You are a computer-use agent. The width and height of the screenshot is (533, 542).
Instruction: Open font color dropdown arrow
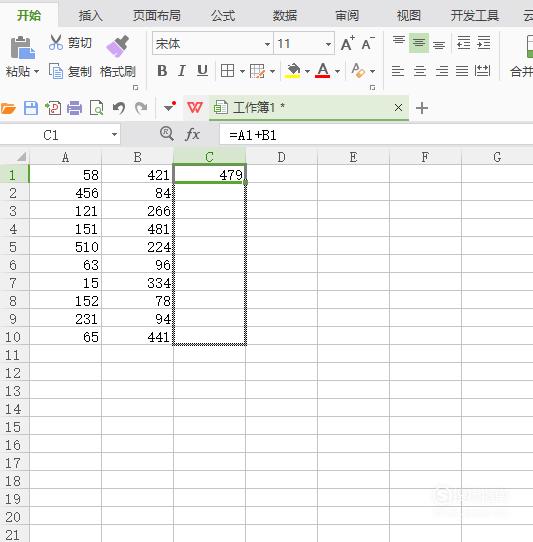[x=337, y=72]
